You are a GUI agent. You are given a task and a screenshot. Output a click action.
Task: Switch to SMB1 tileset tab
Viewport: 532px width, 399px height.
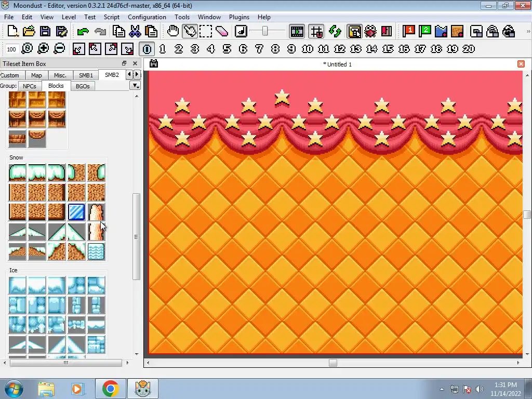[86, 75]
